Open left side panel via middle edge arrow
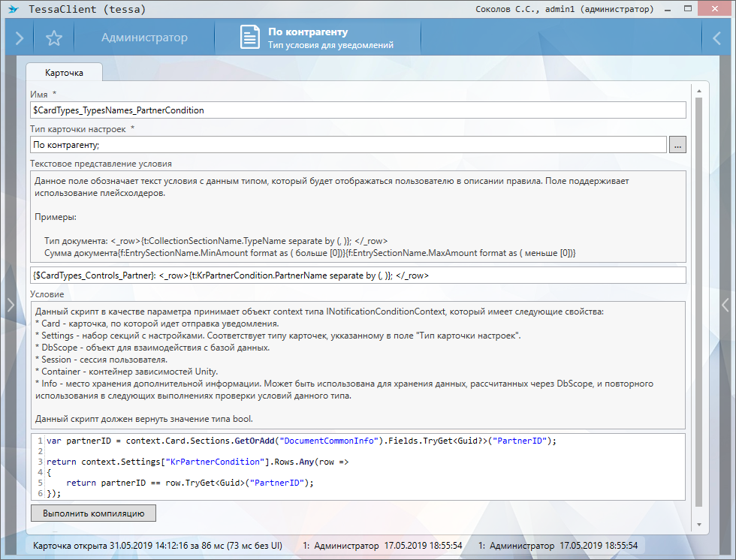Screen dimensions: 736x560 tap(10, 304)
